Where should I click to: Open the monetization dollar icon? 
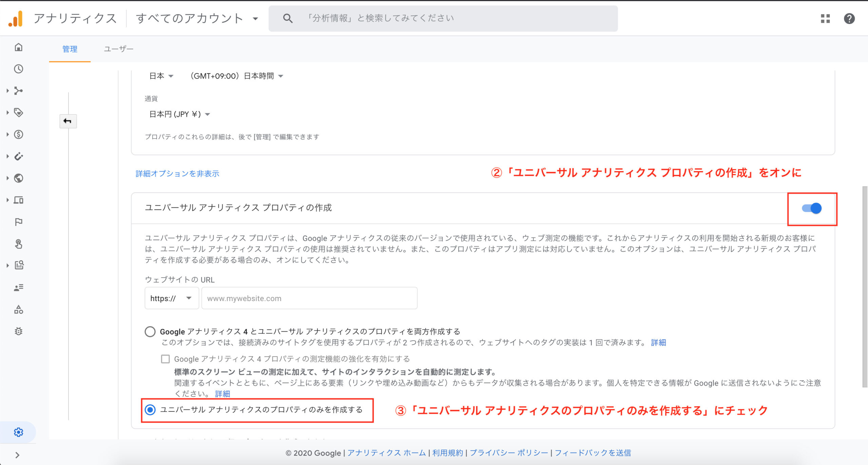click(19, 134)
